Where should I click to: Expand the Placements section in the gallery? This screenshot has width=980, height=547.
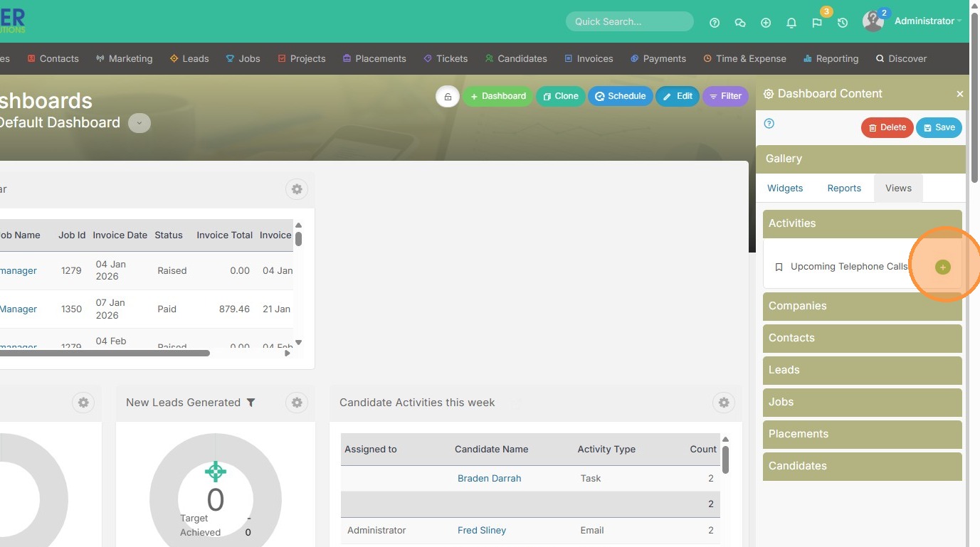(x=863, y=434)
